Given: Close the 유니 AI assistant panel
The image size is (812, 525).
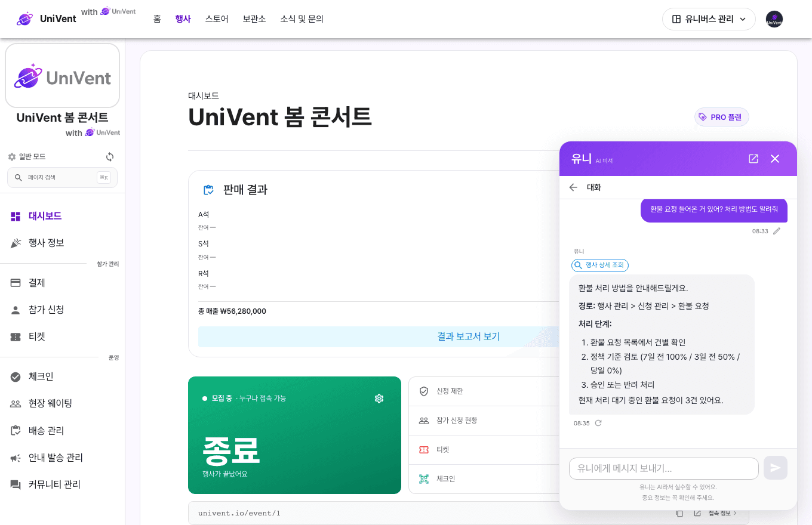Looking at the screenshot, I should (x=775, y=159).
